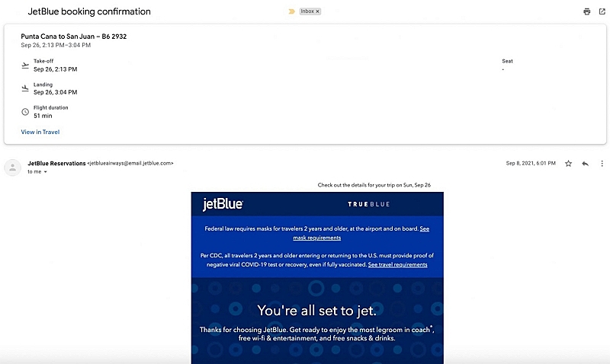Click the landing airplane icon
This screenshot has height=364, width=610.
coord(25,88)
